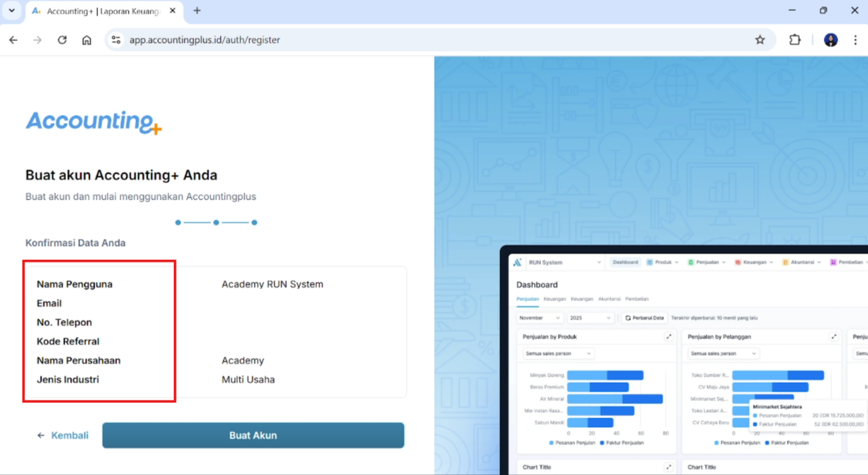Open the Chrome three-dot menu

click(x=855, y=40)
